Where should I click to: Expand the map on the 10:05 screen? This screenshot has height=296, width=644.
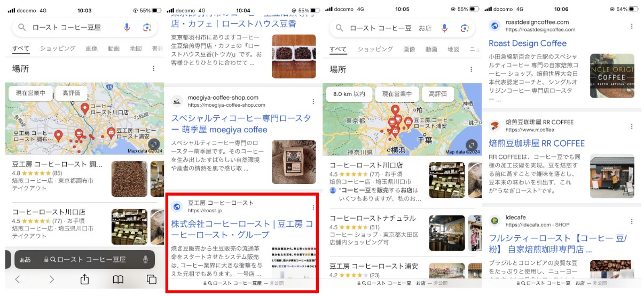[472, 145]
